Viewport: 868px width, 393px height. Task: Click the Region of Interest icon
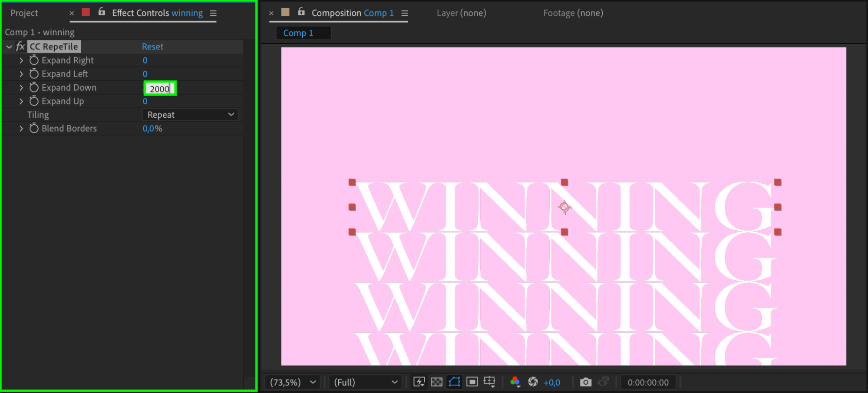point(472,382)
